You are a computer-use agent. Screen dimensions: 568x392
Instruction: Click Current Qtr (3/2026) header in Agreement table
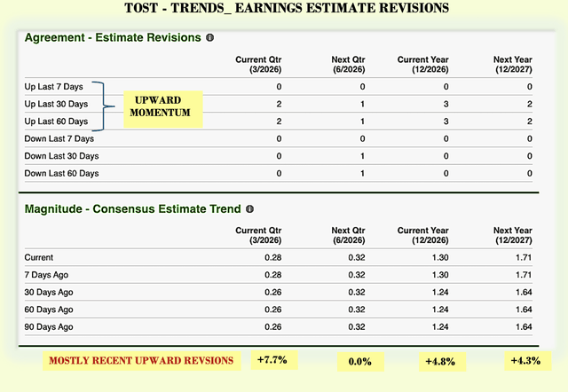258,65
